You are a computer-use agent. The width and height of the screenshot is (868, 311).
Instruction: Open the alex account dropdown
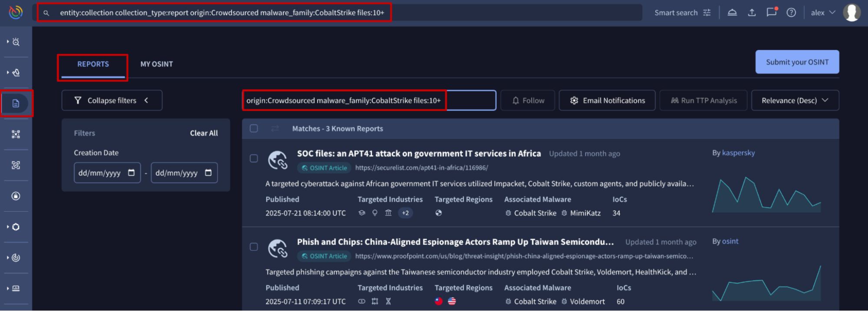point(823,13)
